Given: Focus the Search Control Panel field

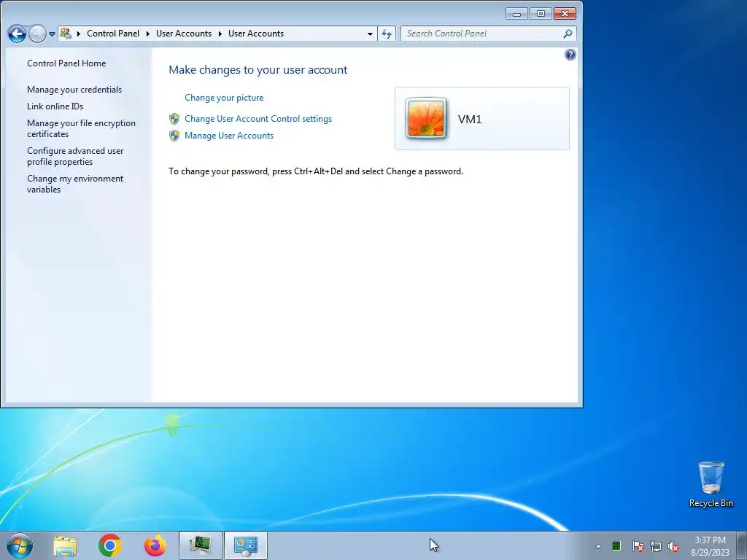Looking at the screenshot, I should [488, 34].
